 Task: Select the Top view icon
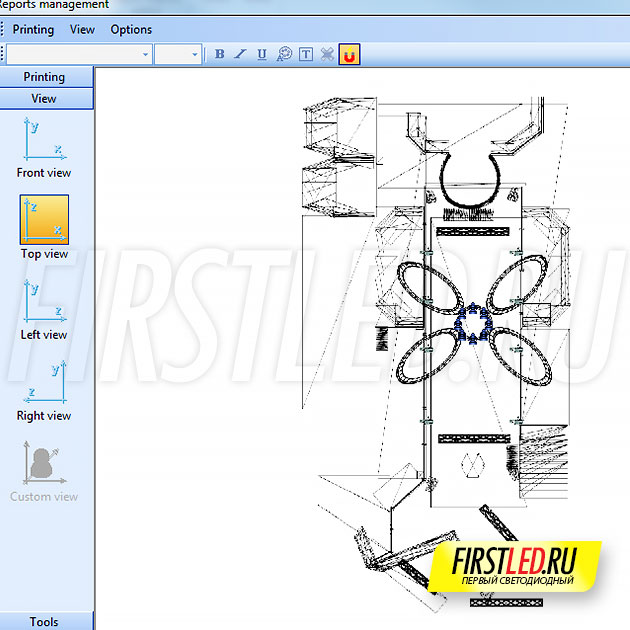[44, 220]
